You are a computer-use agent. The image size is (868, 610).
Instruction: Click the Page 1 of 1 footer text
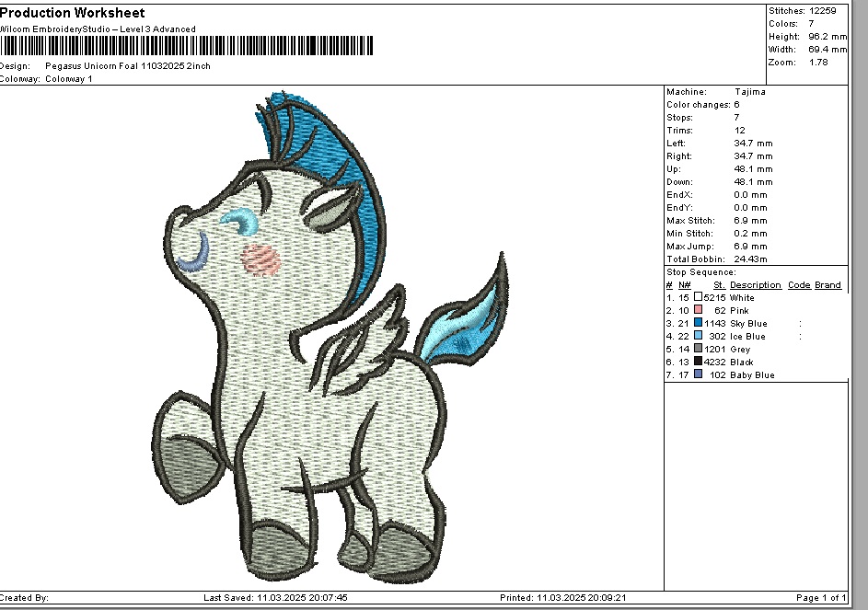click(x=821, y=598)
